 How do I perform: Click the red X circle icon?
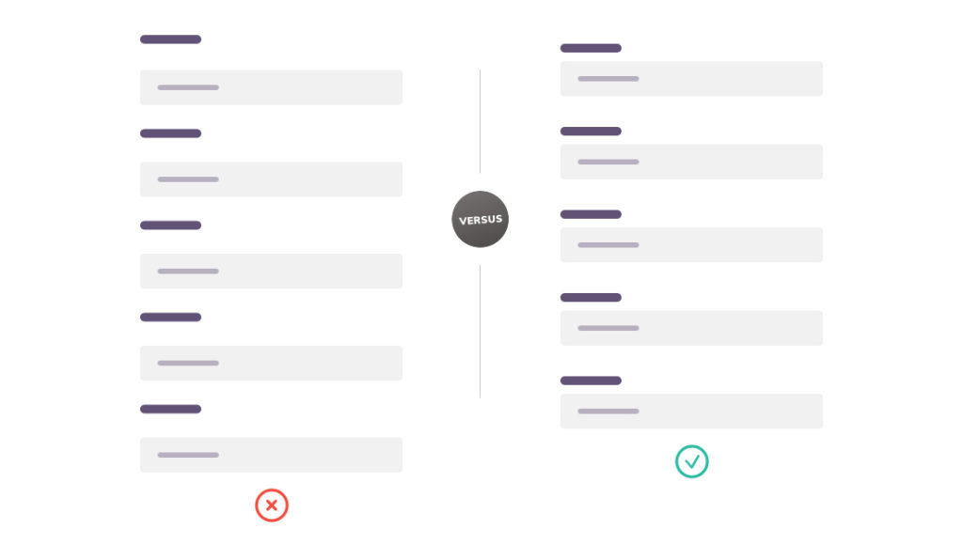pos(272,506)
